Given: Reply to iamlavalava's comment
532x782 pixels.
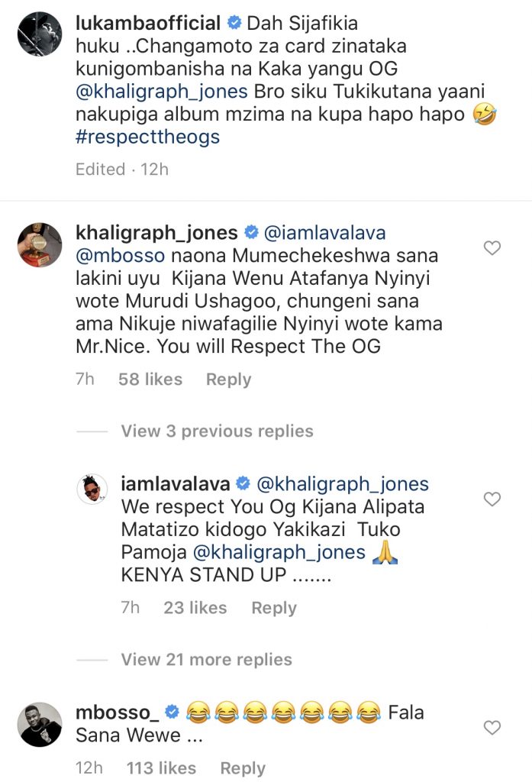Looking at the screenshot, I should pos(274,608).
